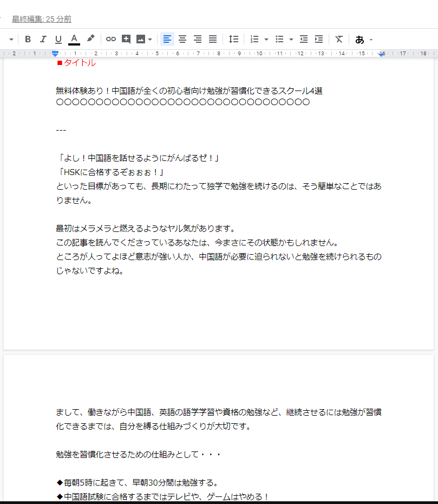Select center align
The height and width of the screenshot is (504, 438).
(x=182, y=39)
